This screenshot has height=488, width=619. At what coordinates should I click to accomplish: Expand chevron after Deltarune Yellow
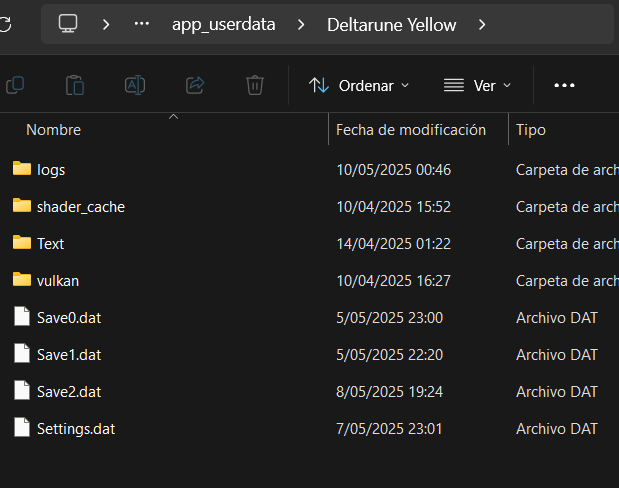pos(482,25)
